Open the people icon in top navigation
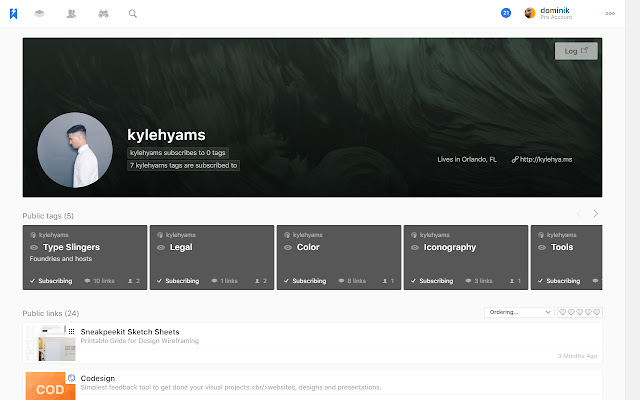 70,14
